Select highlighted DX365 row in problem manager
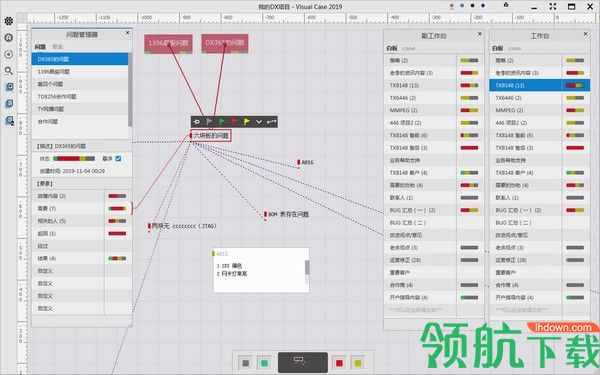The height and width of the screenshot is (375, 600). click(x=80, y=59)
